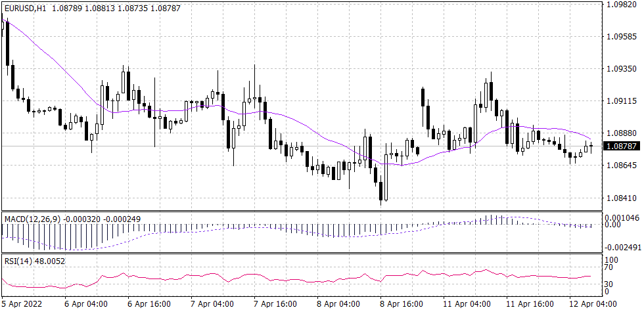Click the 1.09820 price axis label
This screenshot has height=312, width=644.
[x=622, y=5]
